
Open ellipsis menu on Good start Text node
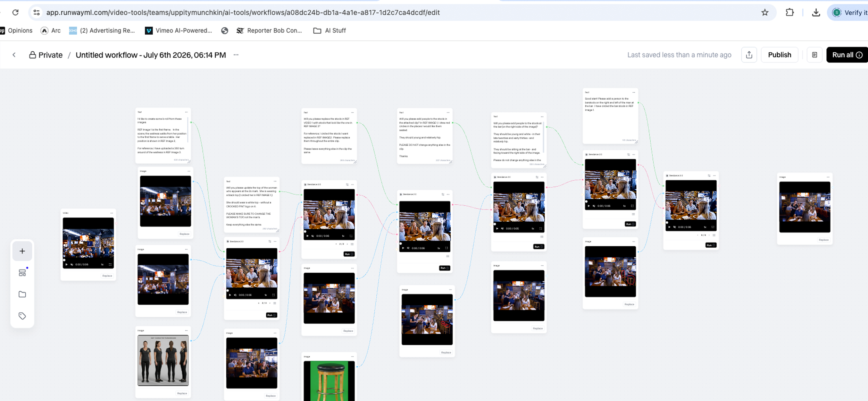pos(634,92)
